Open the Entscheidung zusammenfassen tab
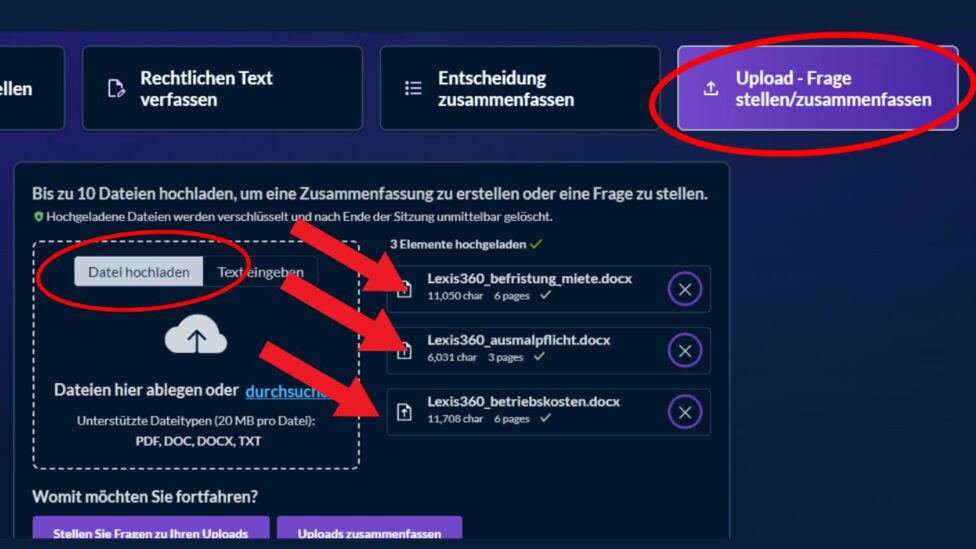Image resolution: width=976 pixels, height=549 pixels. 520,88
